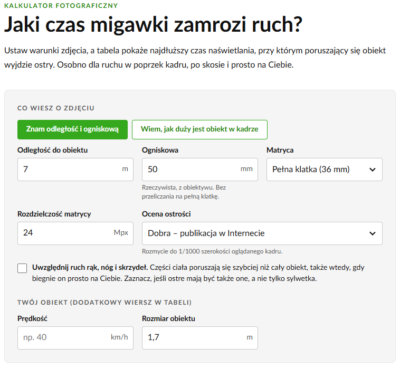Viewport: 400px width, 367px height.
Task: Click the intro paragraph starting "Ustaw warunki zdjęcia"
Action: tap(195, 58)
